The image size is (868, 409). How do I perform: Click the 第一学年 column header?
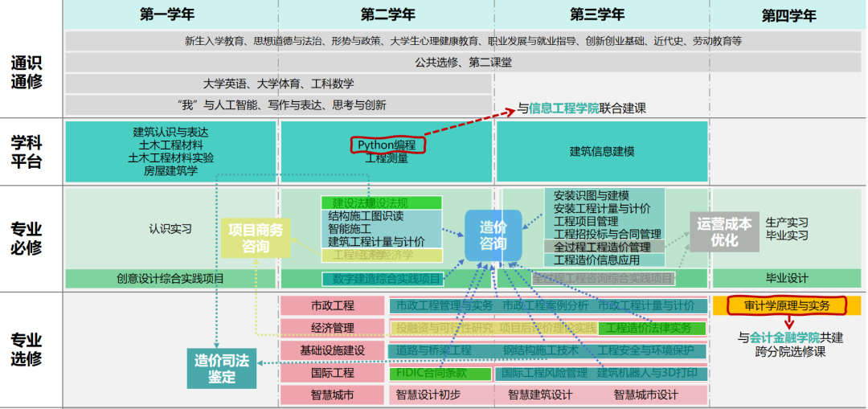(166, 14)
